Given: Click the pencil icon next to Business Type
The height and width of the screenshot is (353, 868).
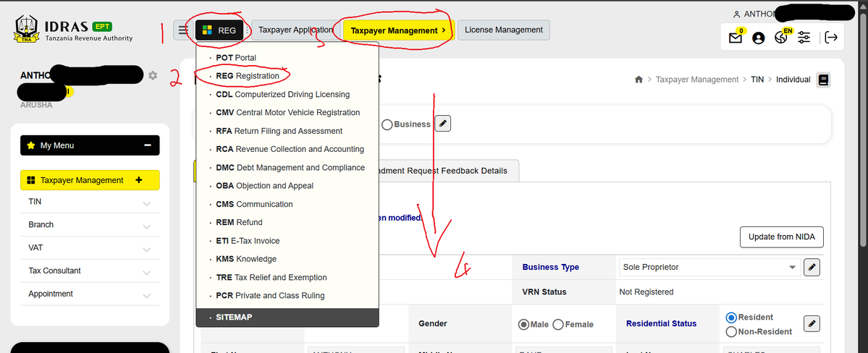Looking at the screenshot, I should point(812,267).
